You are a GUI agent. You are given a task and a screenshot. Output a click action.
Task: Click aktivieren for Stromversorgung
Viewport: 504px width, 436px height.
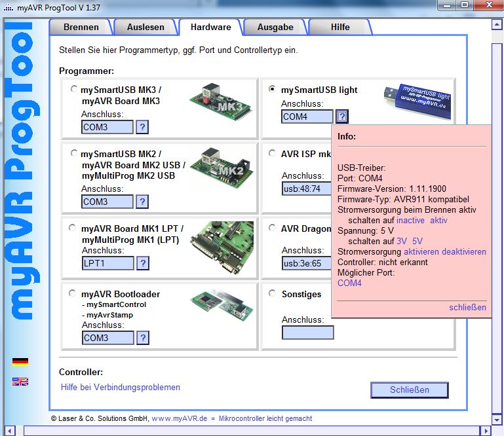coord(421,251)
